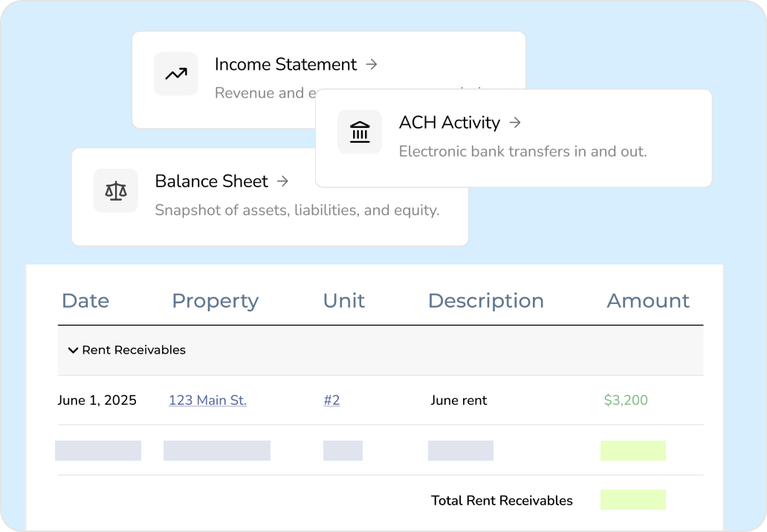The height and width of the screenshot is (532, 767).
Task: Select the $3,200 amount value
Action: (626, 400)
